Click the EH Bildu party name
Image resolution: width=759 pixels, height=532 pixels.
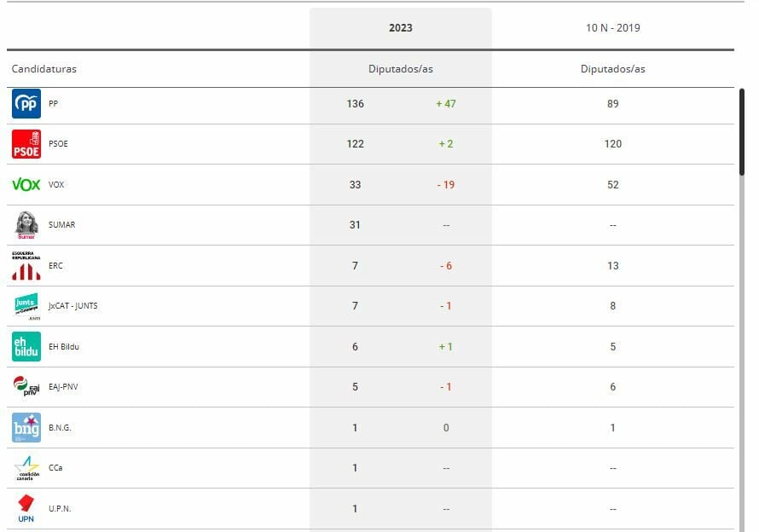coord(64,347)
